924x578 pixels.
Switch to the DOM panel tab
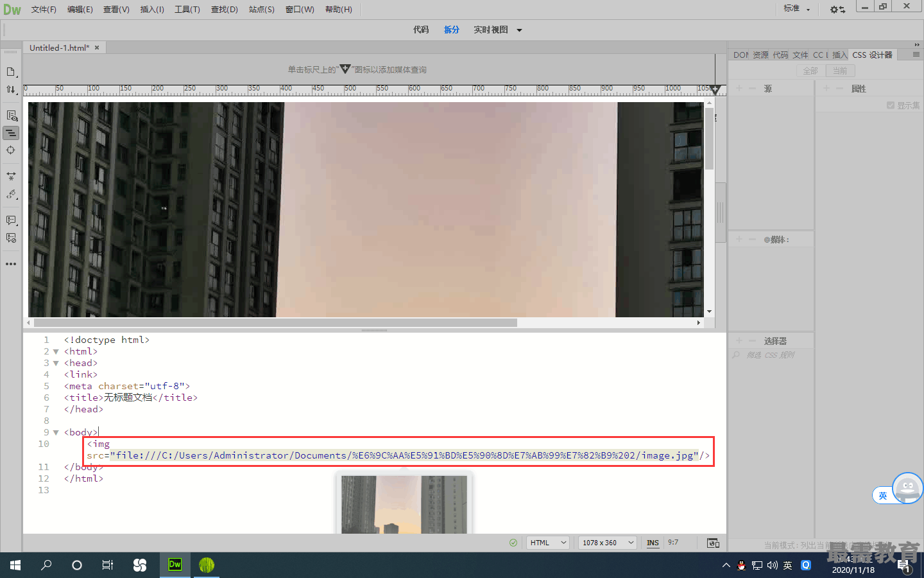click(740, 55)
